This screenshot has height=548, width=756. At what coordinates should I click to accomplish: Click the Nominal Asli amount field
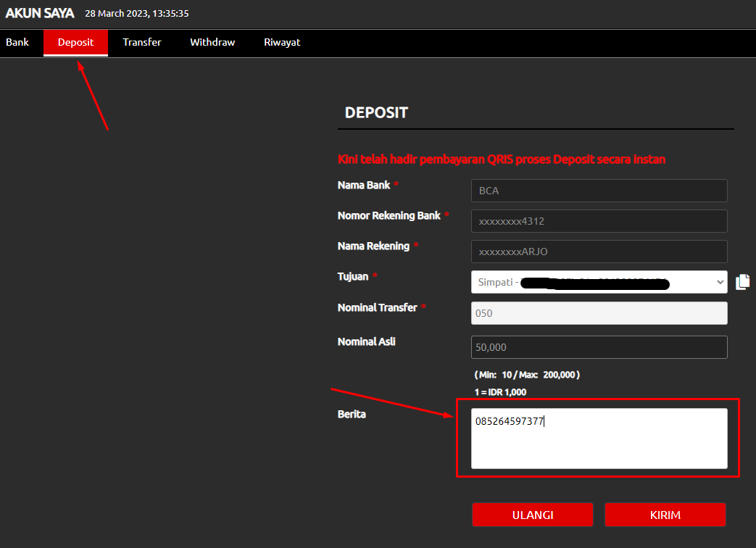coord(599,347)
